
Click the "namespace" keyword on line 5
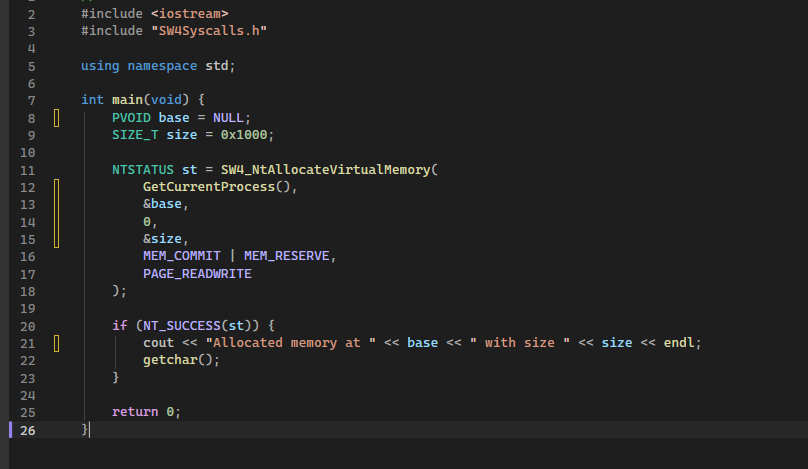click(162, 66)
